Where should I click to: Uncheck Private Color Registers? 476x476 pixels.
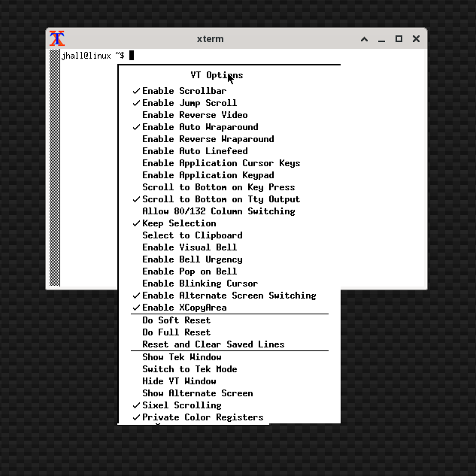tap(229, 417)
